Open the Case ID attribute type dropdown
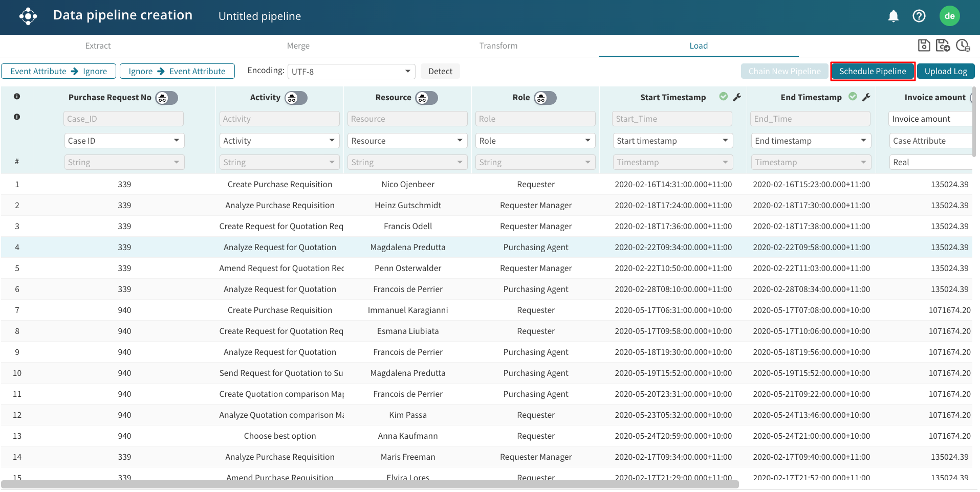The width and height of the screenshot is (980, 492). 124,141
